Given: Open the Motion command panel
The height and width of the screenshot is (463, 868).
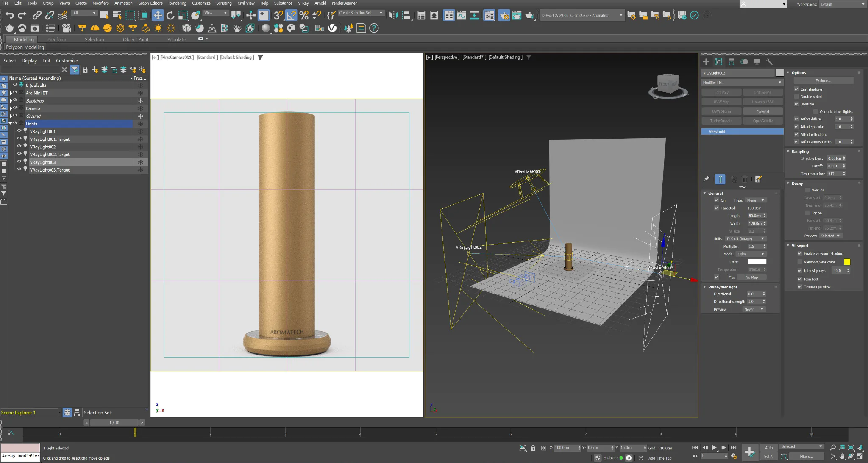Looking at the screenshot, I should 744,62.
